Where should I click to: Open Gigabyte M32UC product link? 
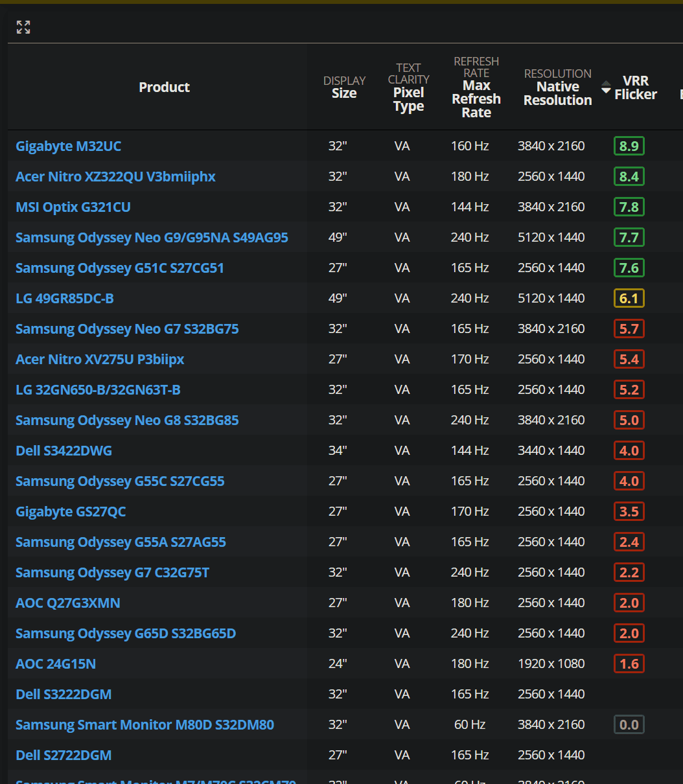click(x=68, y=146)
